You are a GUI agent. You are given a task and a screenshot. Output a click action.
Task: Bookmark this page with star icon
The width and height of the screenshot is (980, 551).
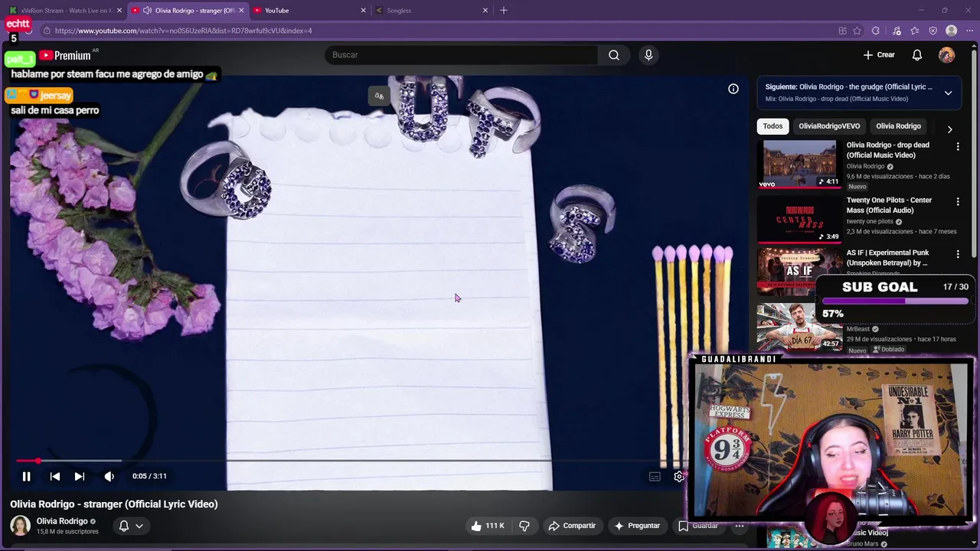(857, 31)
